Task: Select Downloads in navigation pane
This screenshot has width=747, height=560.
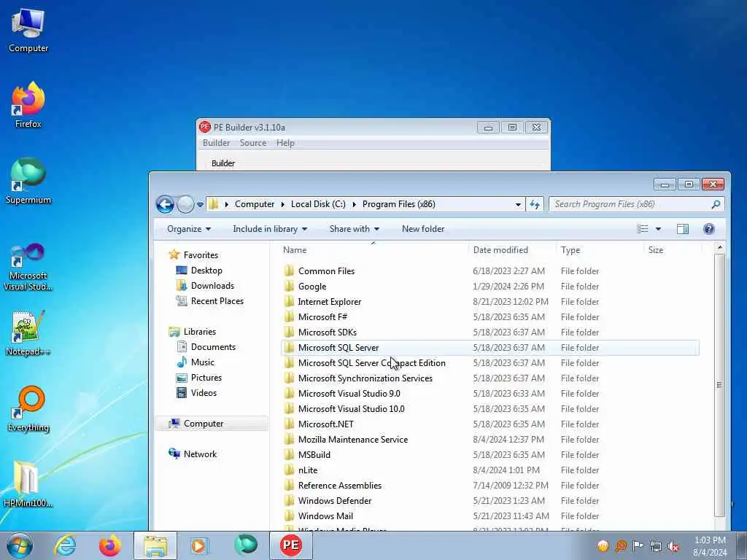Action: pos(212,286)
